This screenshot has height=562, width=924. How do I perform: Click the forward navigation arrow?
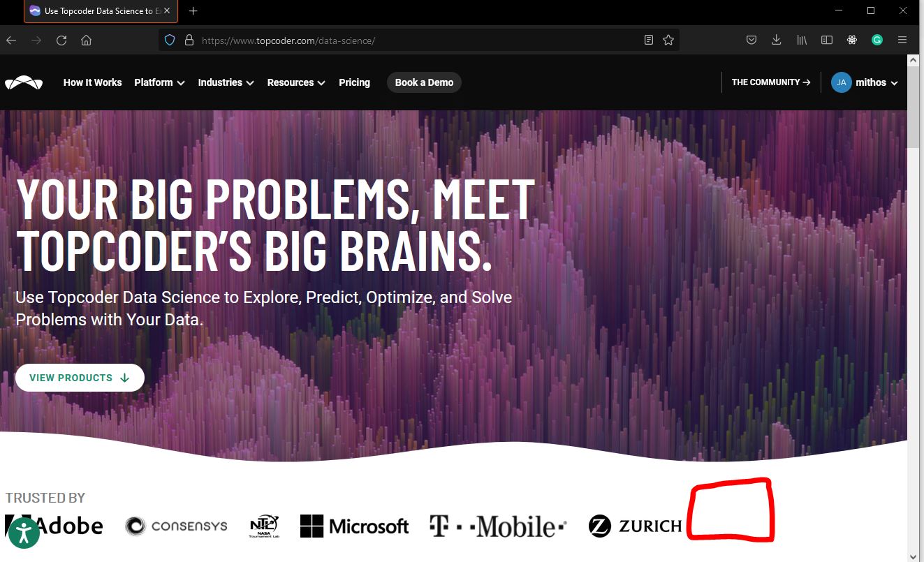pyautogui.click(x=36, y=40)
